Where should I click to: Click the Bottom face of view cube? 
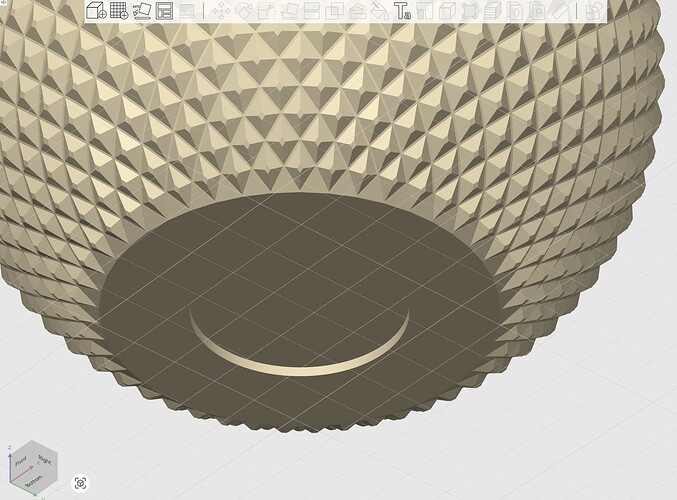pos(35,481)
